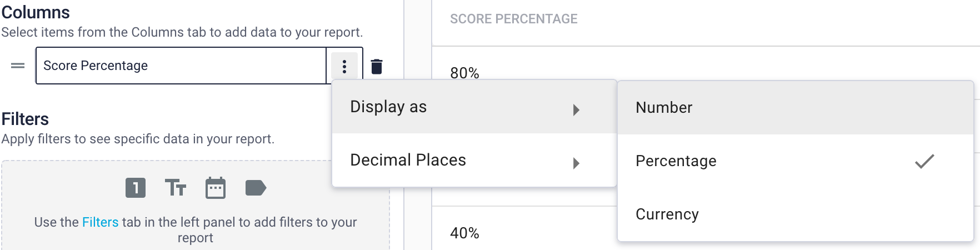Follow the blue Filters link
980x250 pixels.
pyautogui.click(x=101, y=222)
